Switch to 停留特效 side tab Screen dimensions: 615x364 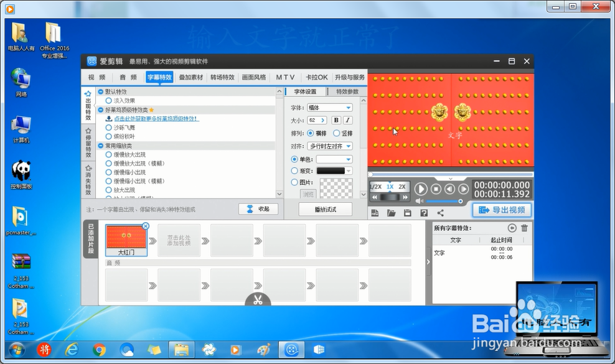tap(88, 142)
